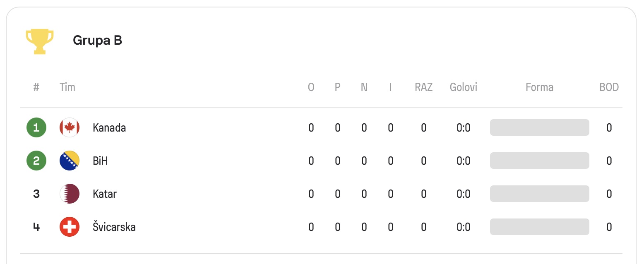Click the Qatar flag icon

click(x=70, y=194)
